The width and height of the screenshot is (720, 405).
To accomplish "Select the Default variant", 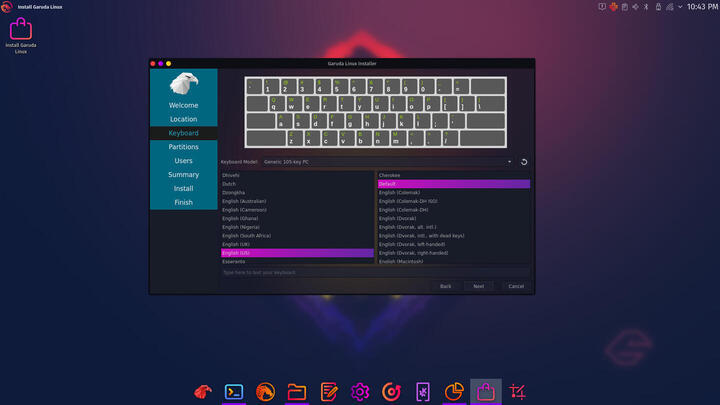I will pos(454,184).
